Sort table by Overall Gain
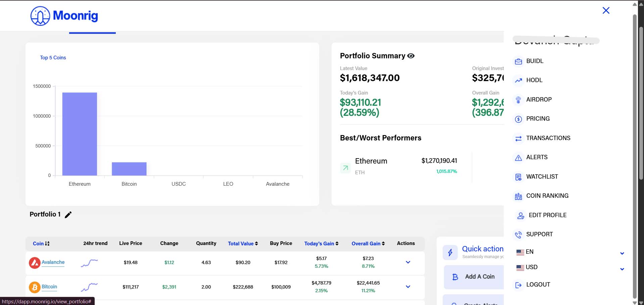This screenshot has height=305, width=644. (x=368, y=244)
